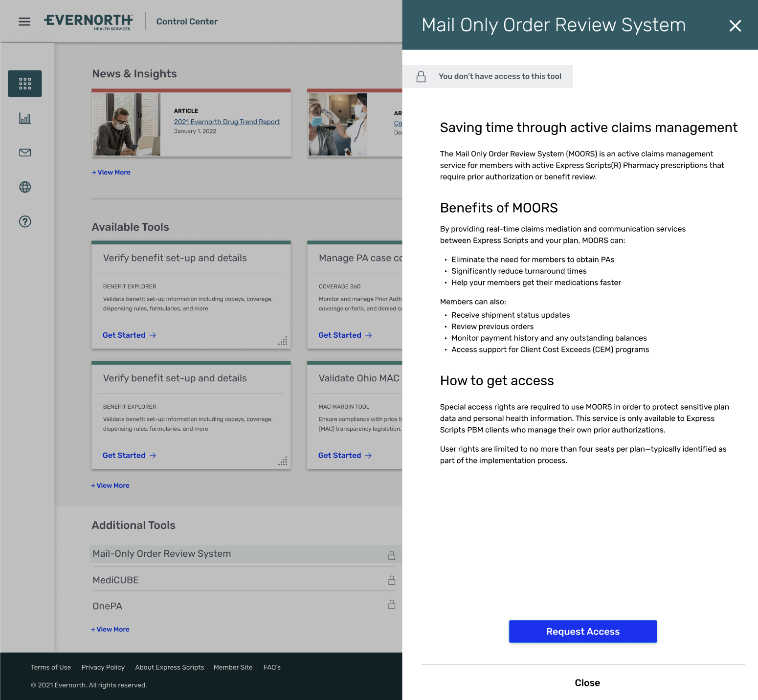Expand View More under Additional Tools

(110, 629)
